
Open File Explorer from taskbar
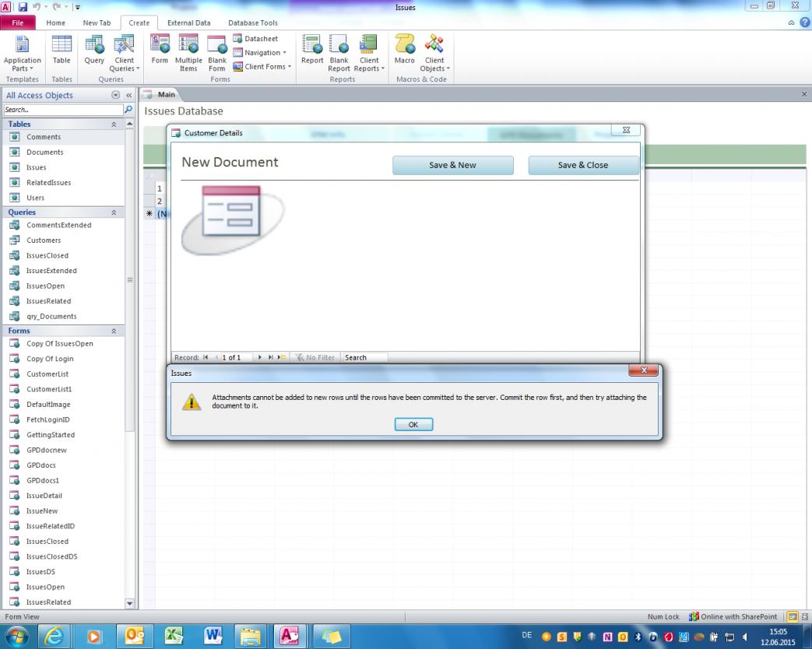pos(251,636)
